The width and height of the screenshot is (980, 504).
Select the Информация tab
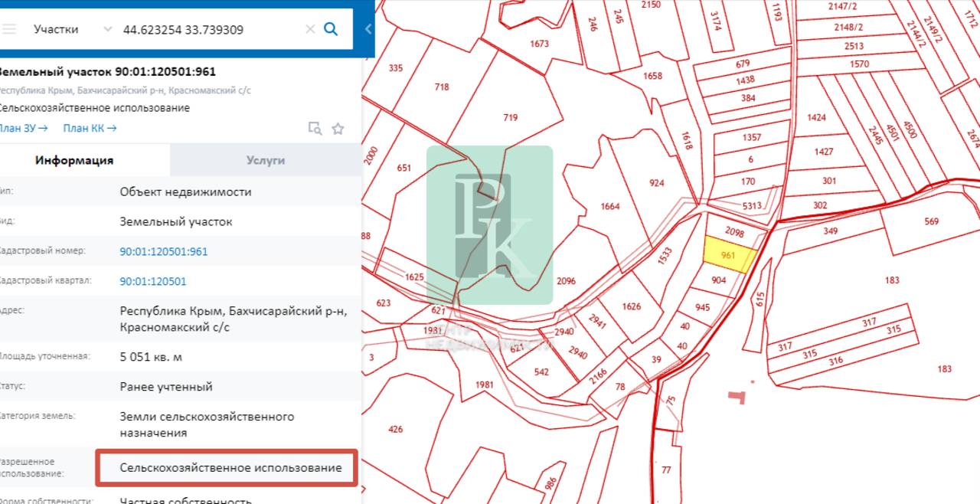coord(74,160)
